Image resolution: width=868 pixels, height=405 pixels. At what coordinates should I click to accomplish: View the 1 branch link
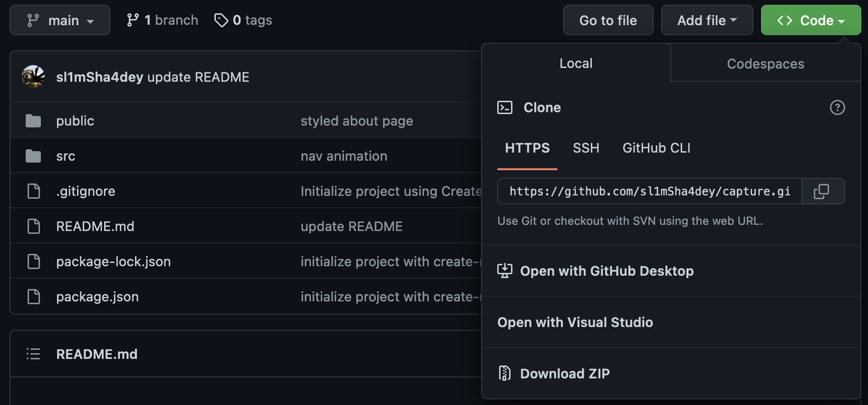tap(163, 20)
